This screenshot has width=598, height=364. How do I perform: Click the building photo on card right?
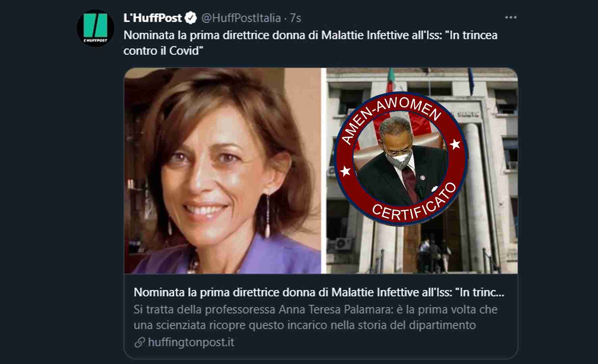pos(422,171)
